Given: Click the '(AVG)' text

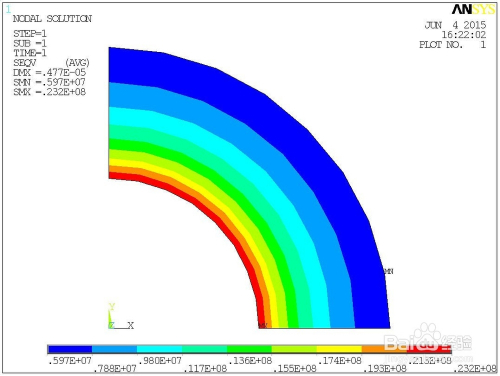Looking at the screenshot, I should pyautogui.click(x=77, y=63).
